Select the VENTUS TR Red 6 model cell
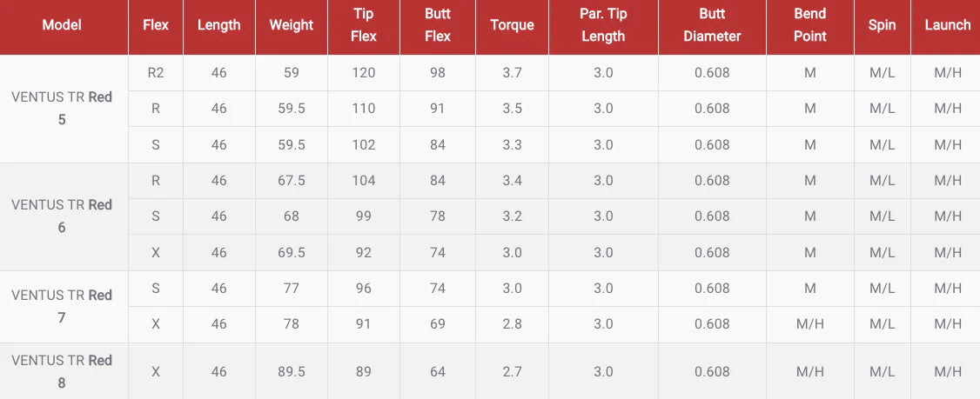Viewport: 980px width, 399px height. click(x=62, y=216)
